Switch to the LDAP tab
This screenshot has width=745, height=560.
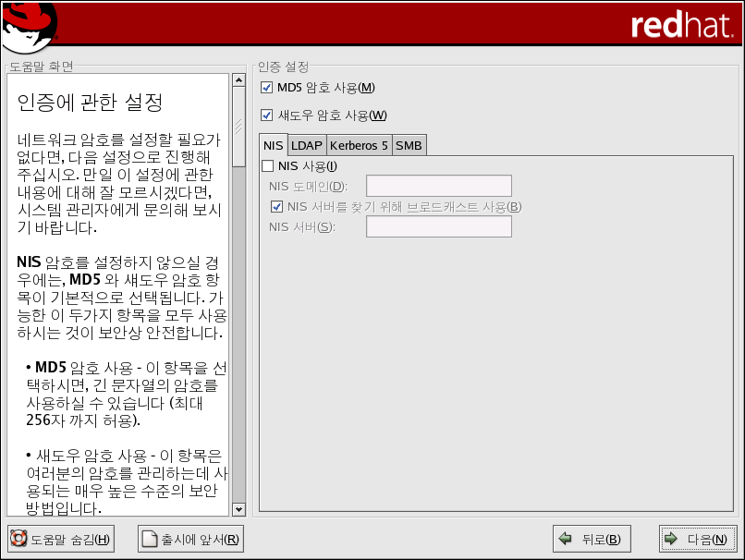click(305, 146)
